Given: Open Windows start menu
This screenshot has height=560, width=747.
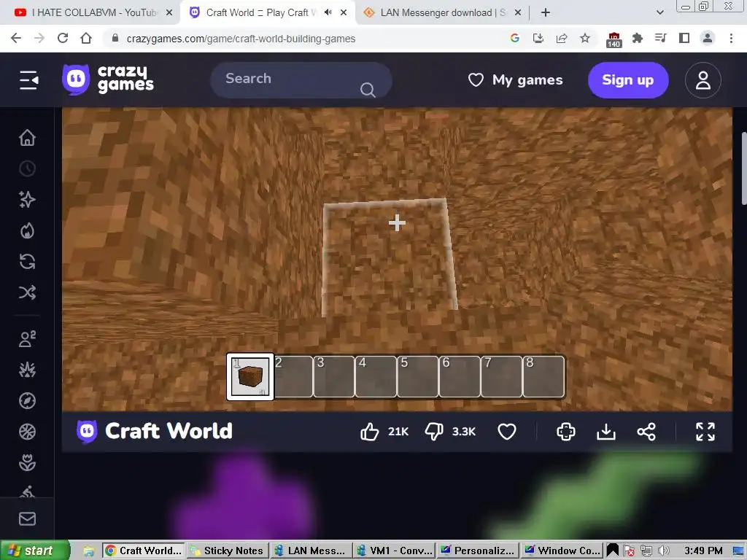Looking at the screenshot, I should [x=35, y=551].
